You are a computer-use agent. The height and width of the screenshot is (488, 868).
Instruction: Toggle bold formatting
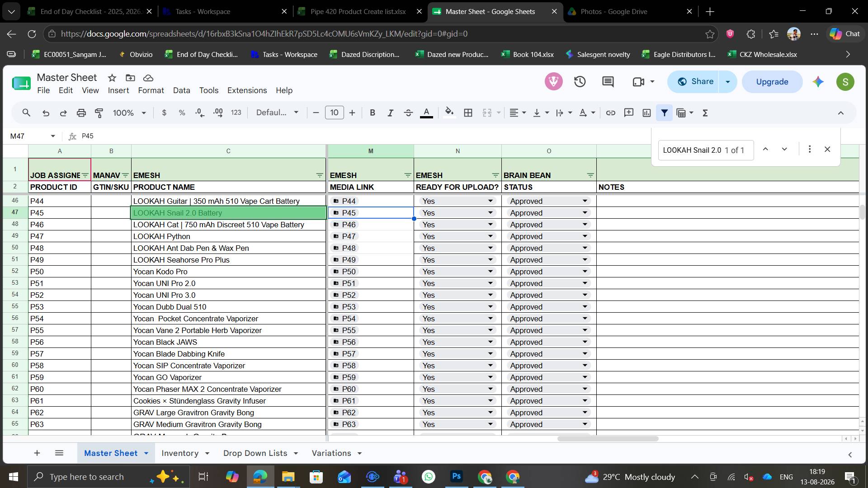[373, 113]
